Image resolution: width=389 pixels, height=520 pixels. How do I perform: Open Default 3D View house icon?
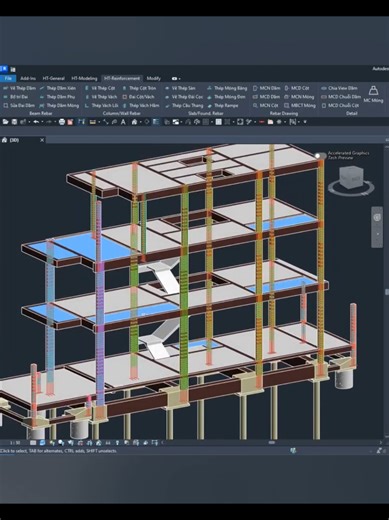pyautogui.click(x=134, y=122)
